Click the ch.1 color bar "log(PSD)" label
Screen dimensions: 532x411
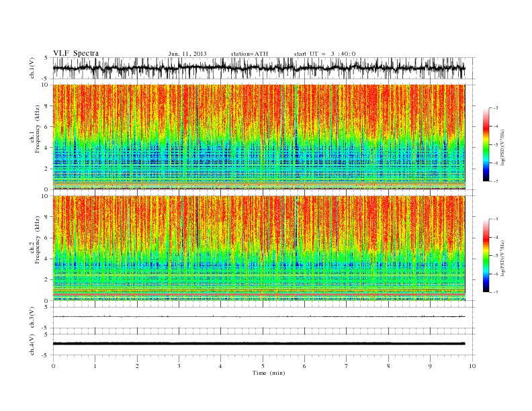502,147
